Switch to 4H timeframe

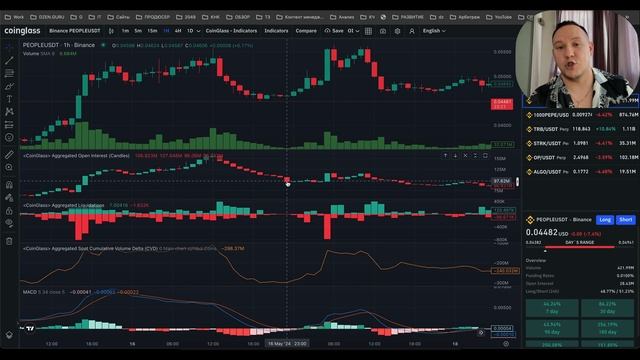[178, 31]
